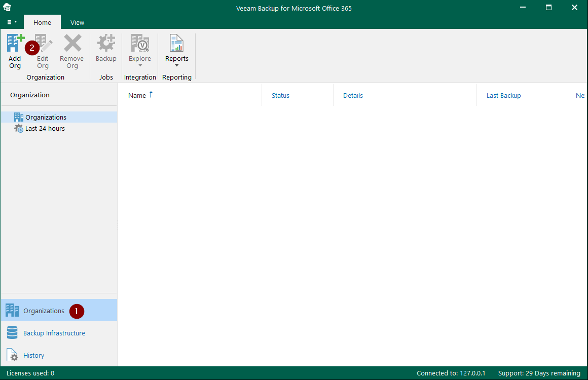Close the Veeam Backup window
588x380 pixels.
[x=574, y=7]
